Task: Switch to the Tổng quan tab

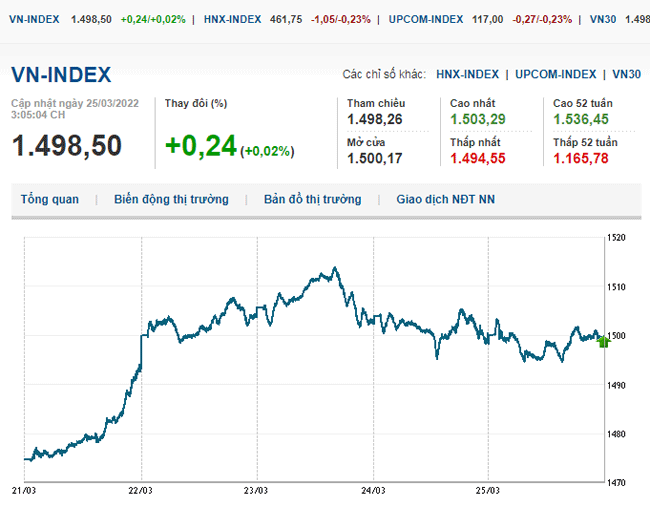Action: click(50, 199)
